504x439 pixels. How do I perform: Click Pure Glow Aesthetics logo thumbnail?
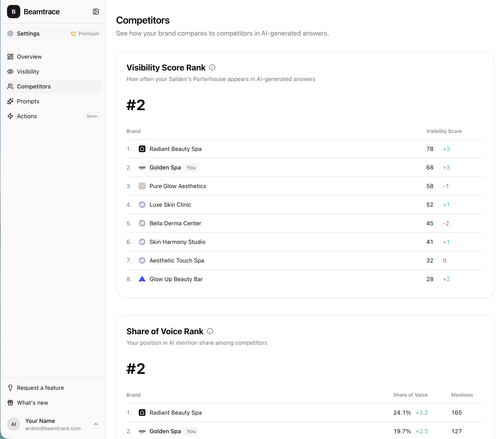pos(142,186)
